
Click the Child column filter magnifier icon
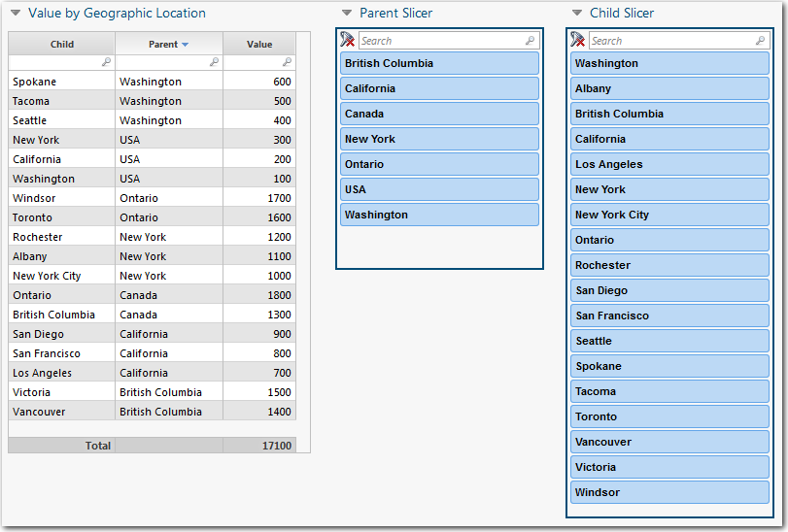coord(106,62)
